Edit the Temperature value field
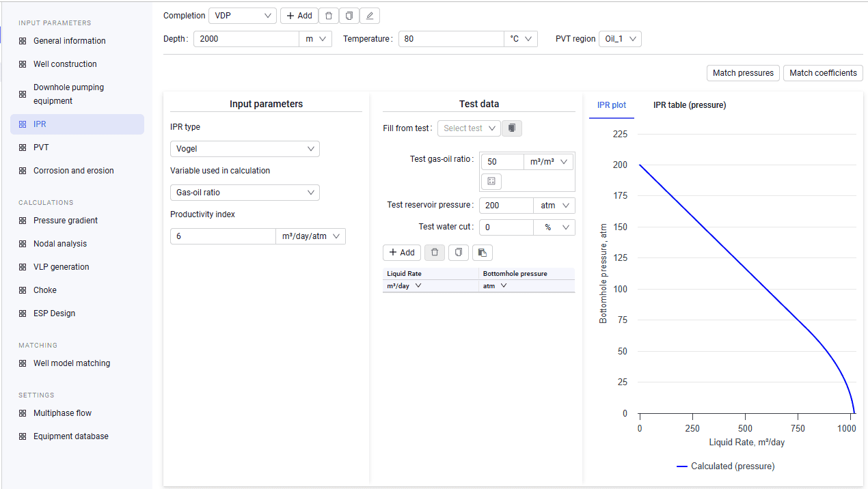The height and width of the screenshot is (489, 868). click(452, 39)
